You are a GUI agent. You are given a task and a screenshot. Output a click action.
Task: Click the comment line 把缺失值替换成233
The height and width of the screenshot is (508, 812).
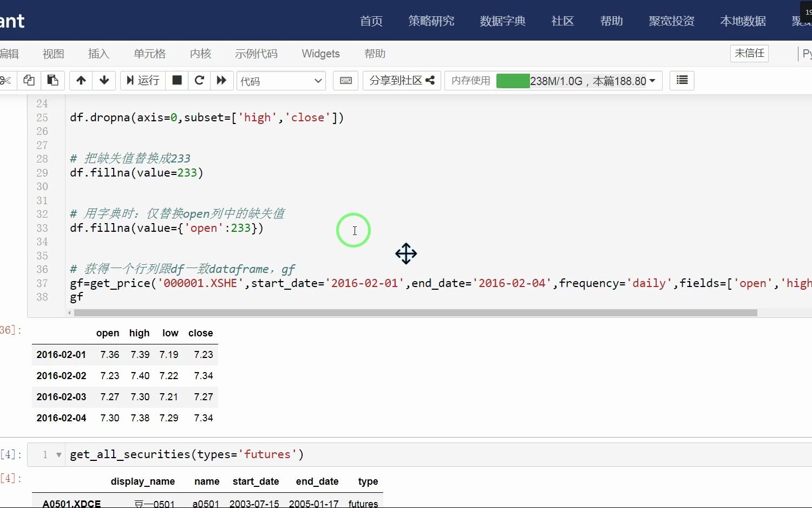(130, 159)
